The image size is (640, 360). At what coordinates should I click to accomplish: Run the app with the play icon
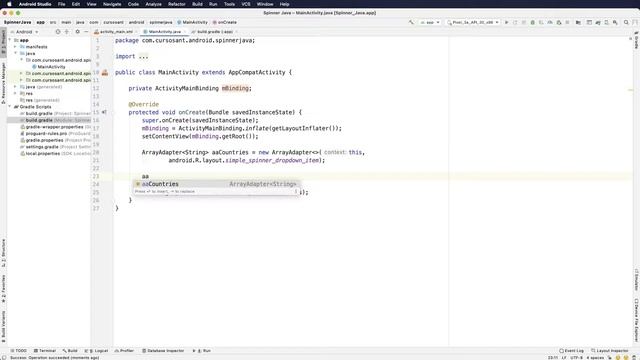coord(507,22)
